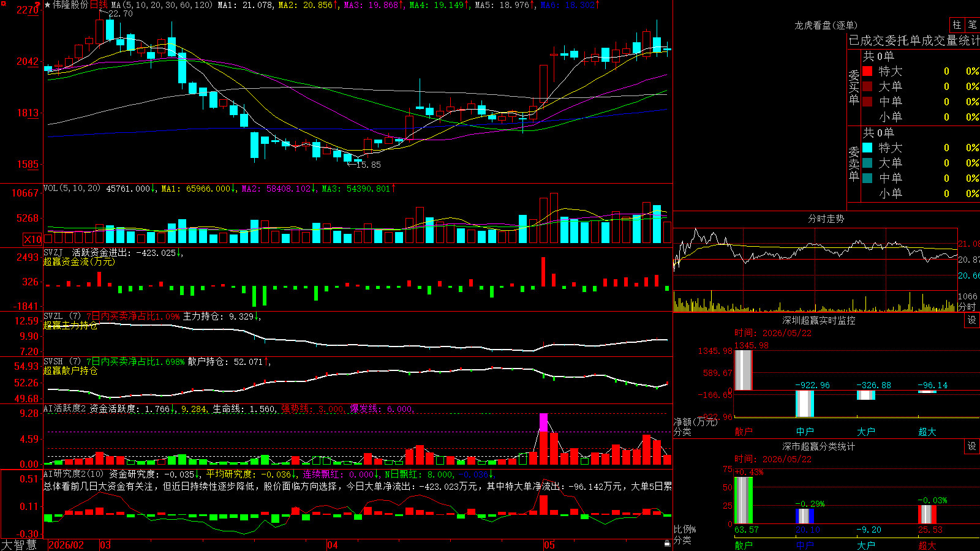Click the 大户 label in 深圳超赢实时监控
The height and width of the screenshot is (551, 980).
coord(865,432)
